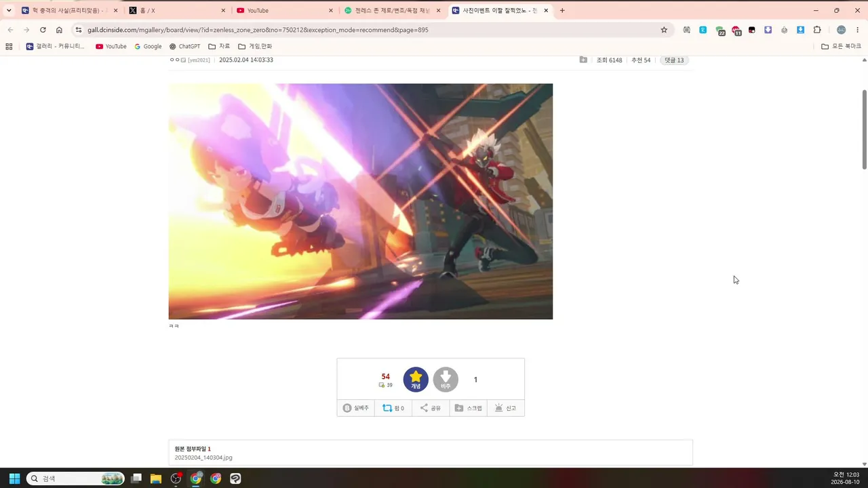Open the Windows Start menu

[14, 479]
